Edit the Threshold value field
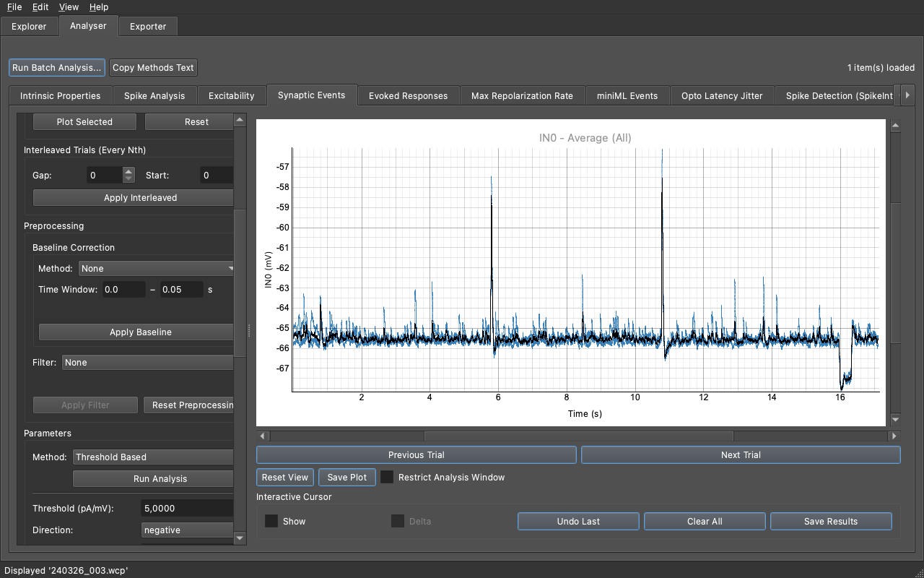The height and width of the screenshot is (578, 924). click(x=187, y=509)
